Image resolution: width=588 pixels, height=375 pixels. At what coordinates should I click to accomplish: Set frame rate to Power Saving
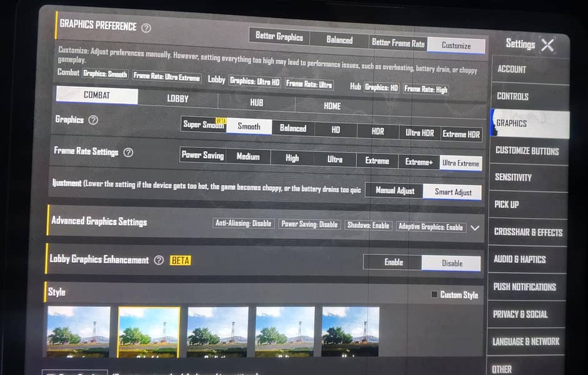tap(202, 155)
